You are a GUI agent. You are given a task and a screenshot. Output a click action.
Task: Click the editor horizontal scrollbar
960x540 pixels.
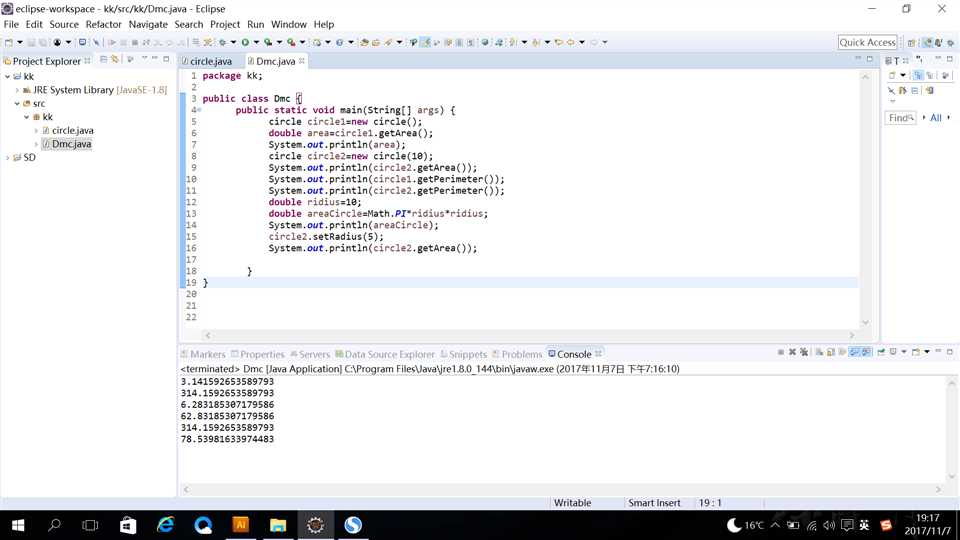[530, 336]
